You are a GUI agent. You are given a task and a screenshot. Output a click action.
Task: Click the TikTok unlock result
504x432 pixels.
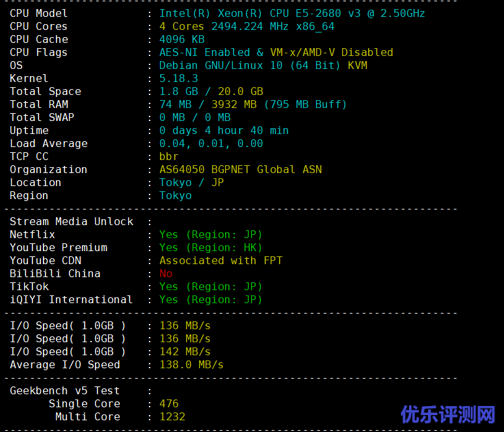(211, 286)
